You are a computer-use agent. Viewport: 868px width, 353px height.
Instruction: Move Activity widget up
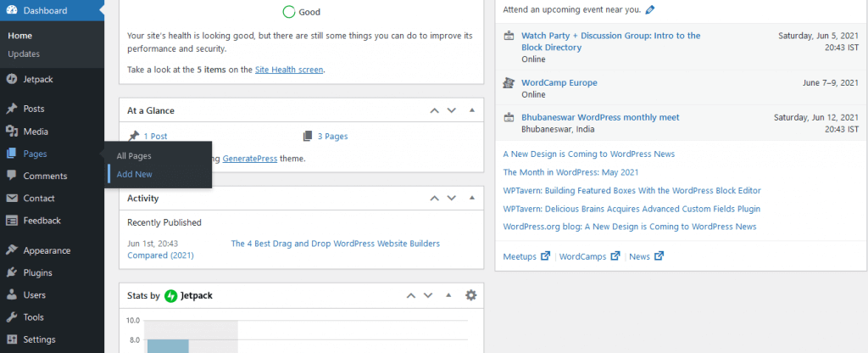point(435,198)
